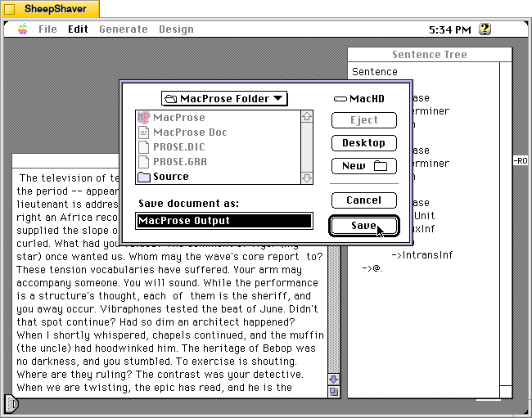Viewport: 532px width, 418px height.
Task: Click the resize box icon of text window
Action: [x=334, y=392]
